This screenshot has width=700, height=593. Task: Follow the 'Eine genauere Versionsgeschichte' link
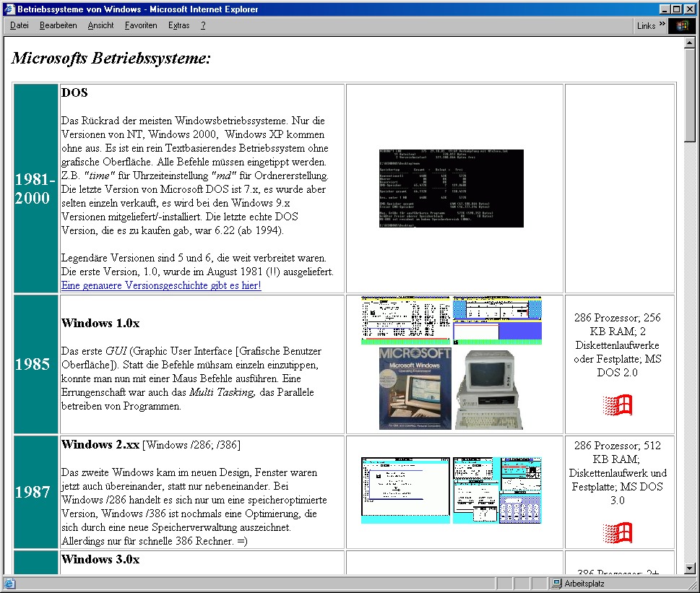161,285
